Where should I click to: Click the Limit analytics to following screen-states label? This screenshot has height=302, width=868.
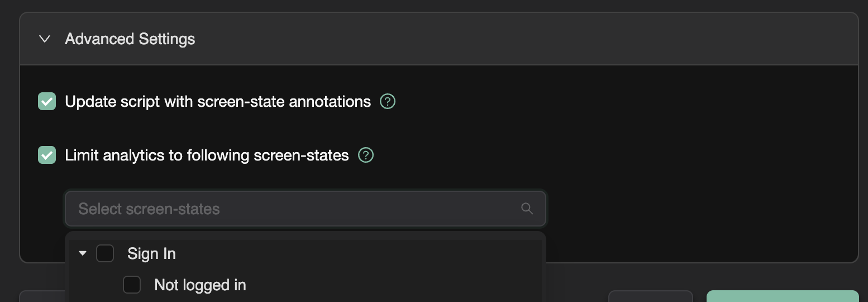(207, 155)
